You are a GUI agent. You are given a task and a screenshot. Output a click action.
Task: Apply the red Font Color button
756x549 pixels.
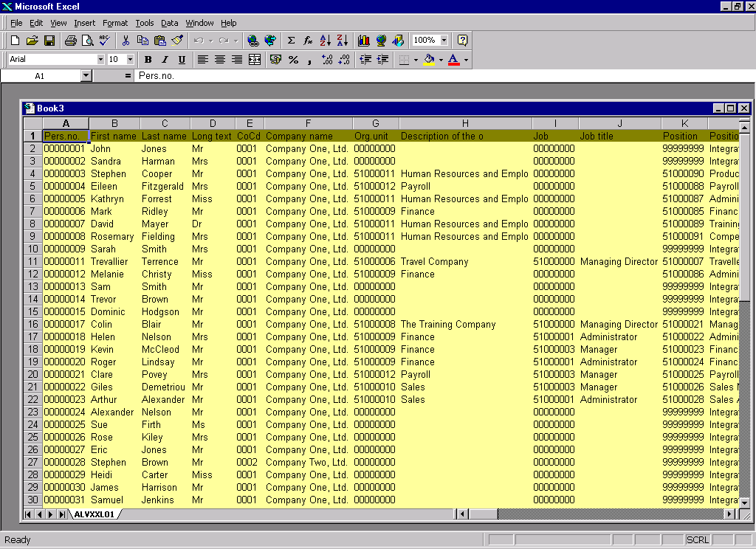454,60
